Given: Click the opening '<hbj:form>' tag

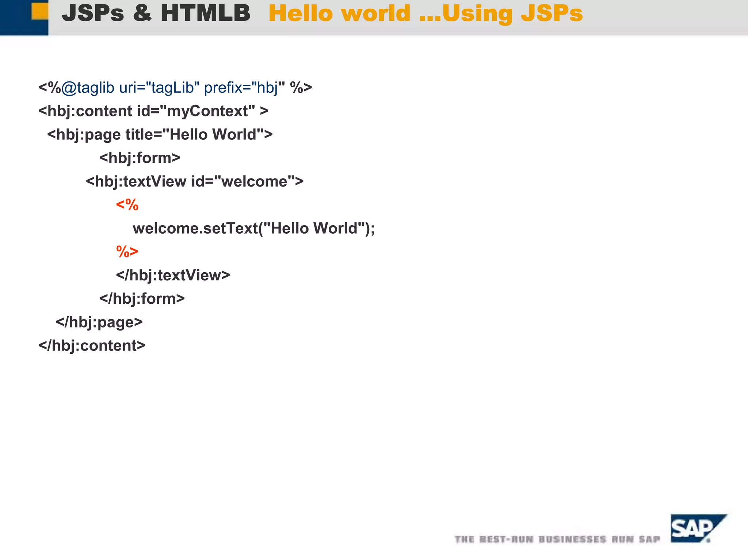Looking at the screenshot, I should pyautogui.click(x=140, y=158).
